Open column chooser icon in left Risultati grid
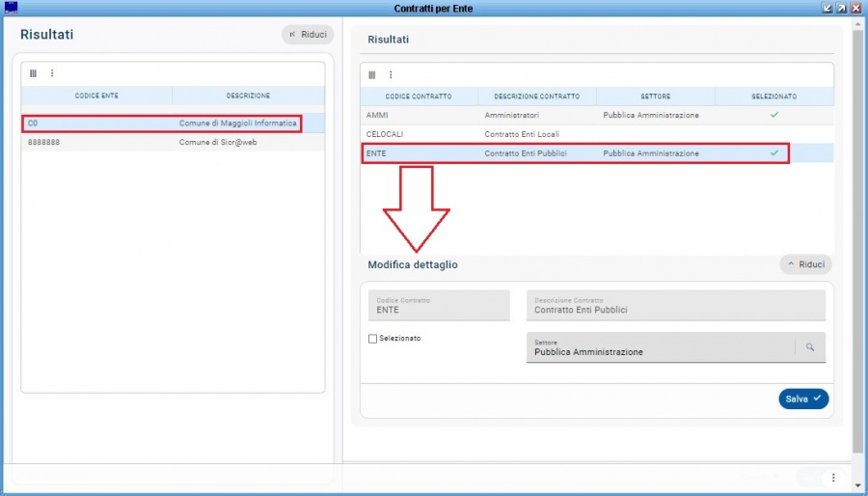868x496 pixels. click(x=33, y=73)
